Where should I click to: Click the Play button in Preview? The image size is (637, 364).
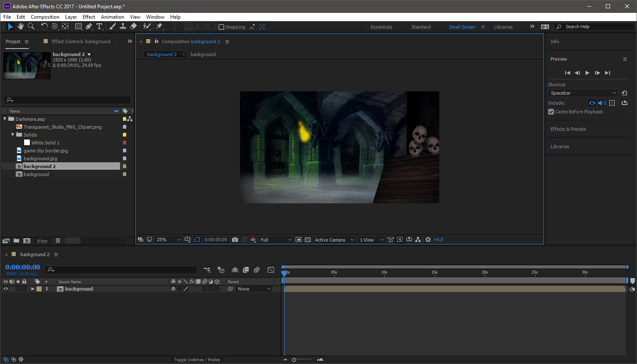[587, 73]
